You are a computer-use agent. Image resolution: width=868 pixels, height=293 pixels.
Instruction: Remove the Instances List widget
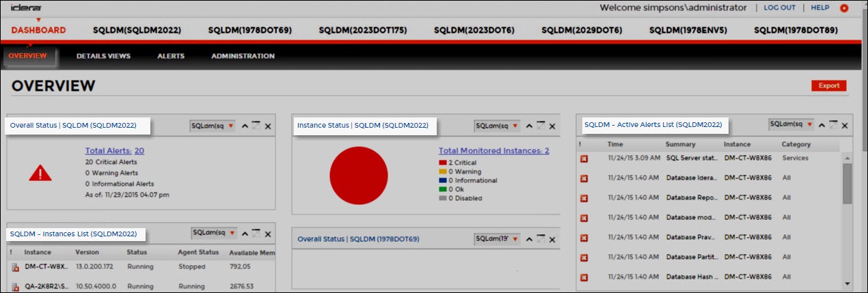pos(268,234)
